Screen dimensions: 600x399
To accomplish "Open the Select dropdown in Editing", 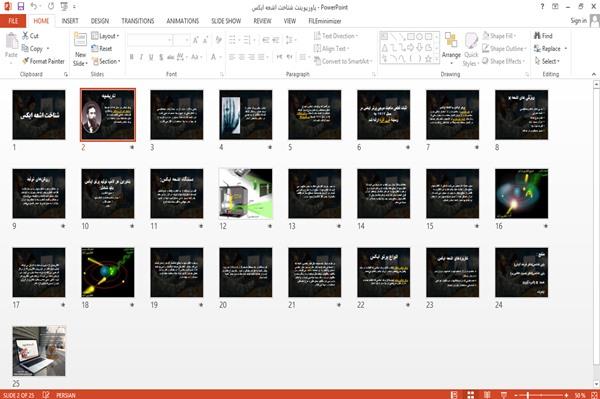I will click(548, 61).
